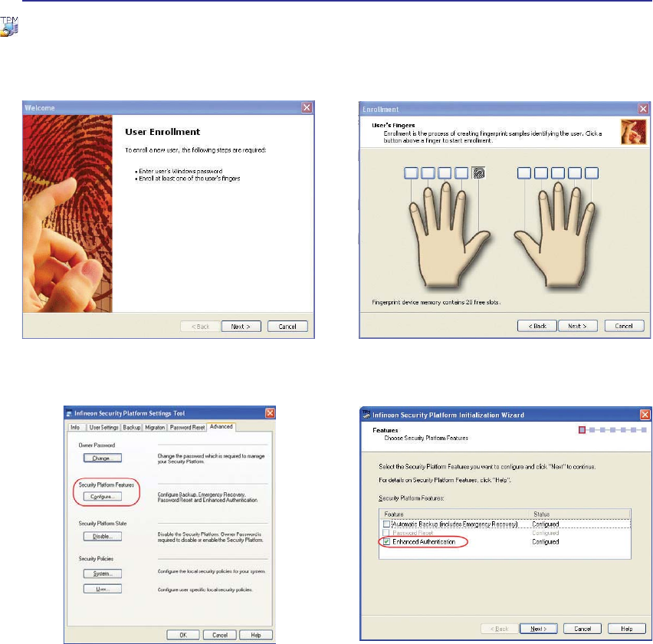Click Next in the Welcome window

(x=241, y=327)
